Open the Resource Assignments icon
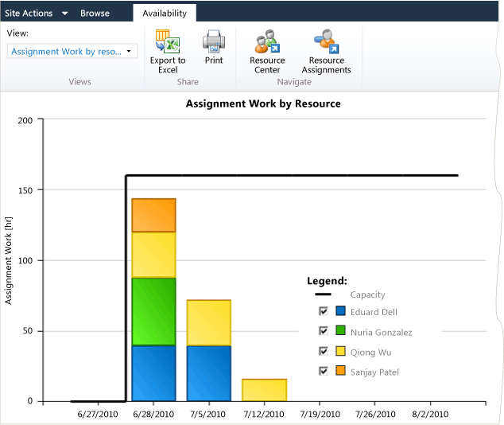This screenshot has height=425, width=504. (x=327, y=41)
